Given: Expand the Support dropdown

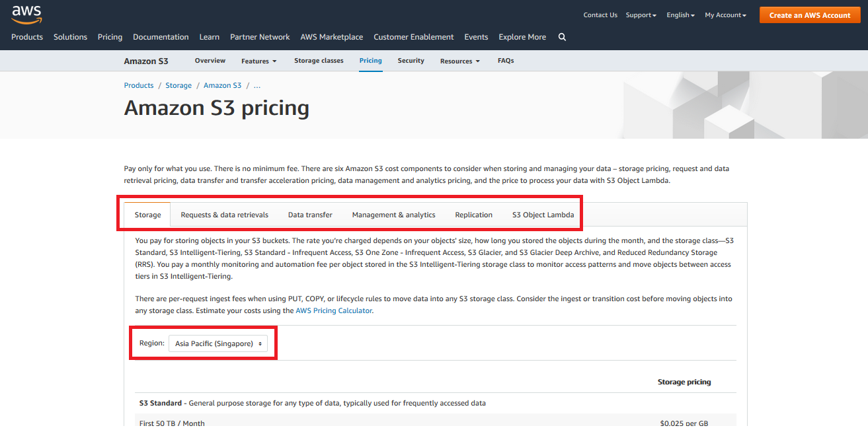Looking at the screenshot, I should [641, 15].
